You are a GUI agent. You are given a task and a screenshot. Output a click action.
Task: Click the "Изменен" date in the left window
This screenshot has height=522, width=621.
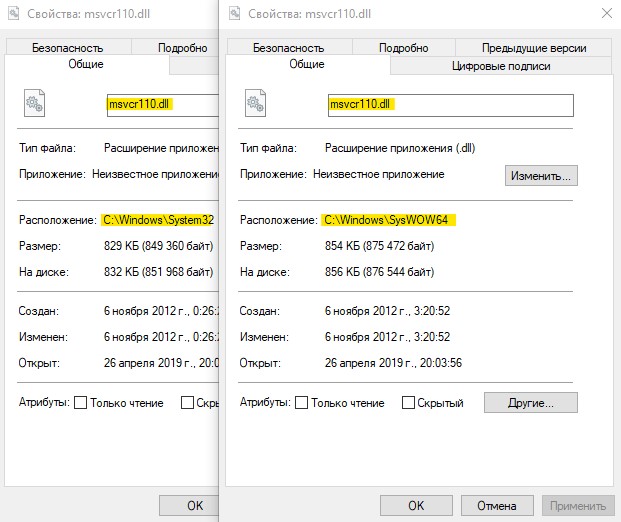pyautogui.click(x=161, y=337)
